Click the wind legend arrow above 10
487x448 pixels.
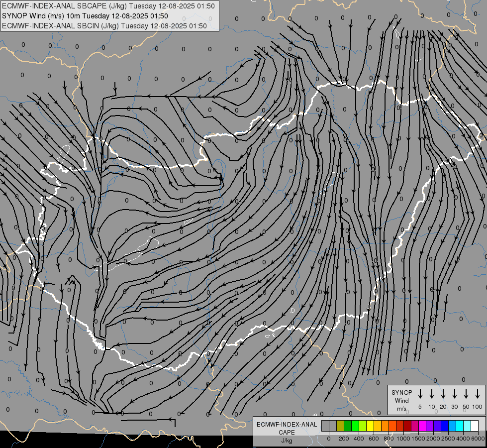coord(432,394)
